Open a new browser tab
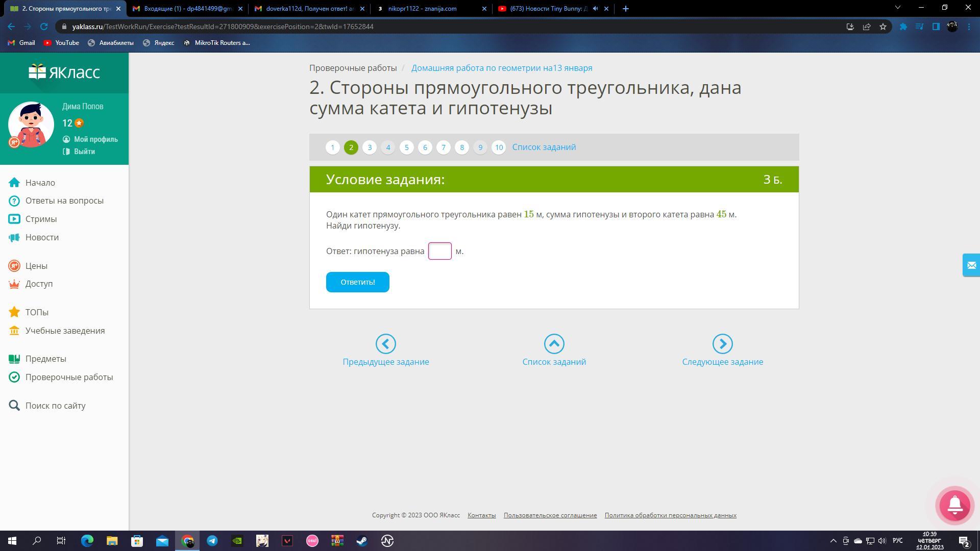 click(x=626, y=9)
